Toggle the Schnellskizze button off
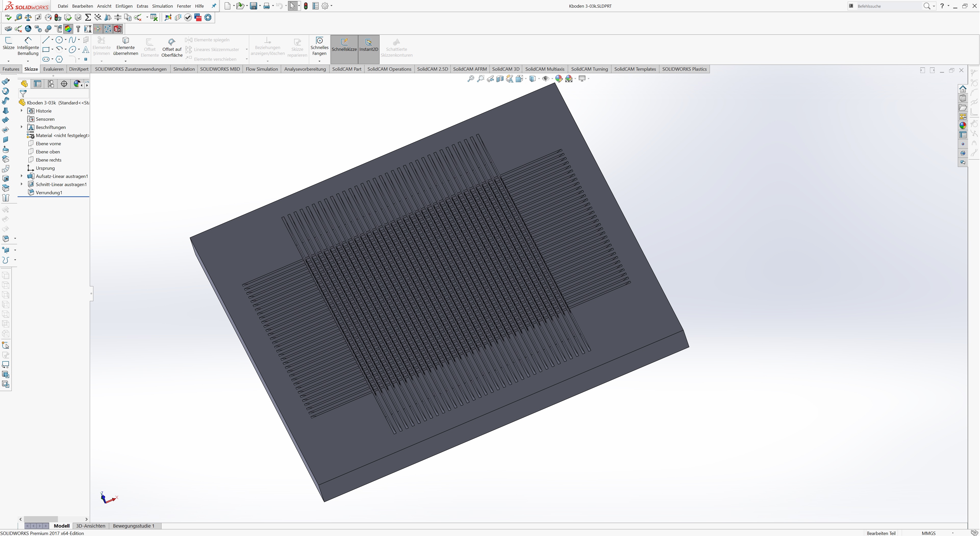 tap(344, 46)
